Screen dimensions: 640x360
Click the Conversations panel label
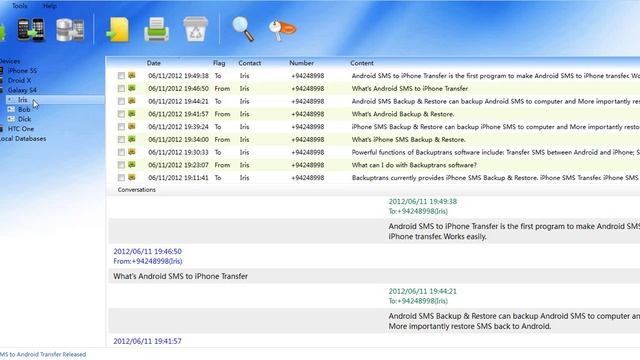coord(136,190)
